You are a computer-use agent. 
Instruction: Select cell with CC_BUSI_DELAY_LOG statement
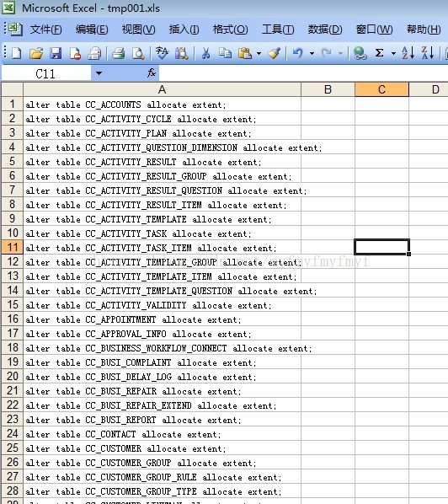point(163,377)
